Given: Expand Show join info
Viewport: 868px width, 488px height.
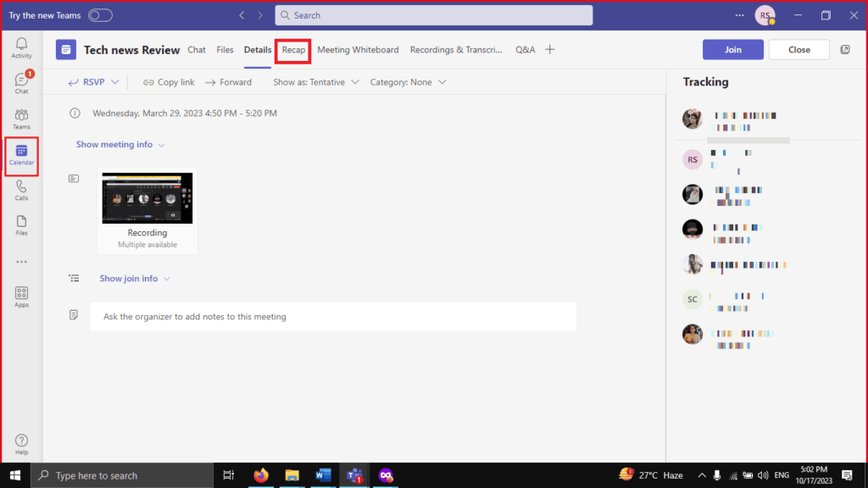Looking at the screenshot, I should pos(135,278).
